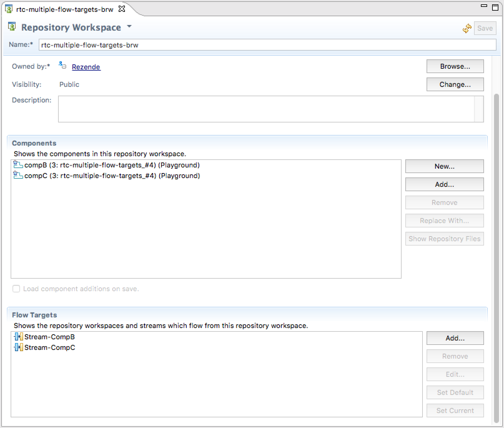The height and width of the screenshot is (428, 504).
Task: Click the refresh icon beside Save
Action: [467, 28]
